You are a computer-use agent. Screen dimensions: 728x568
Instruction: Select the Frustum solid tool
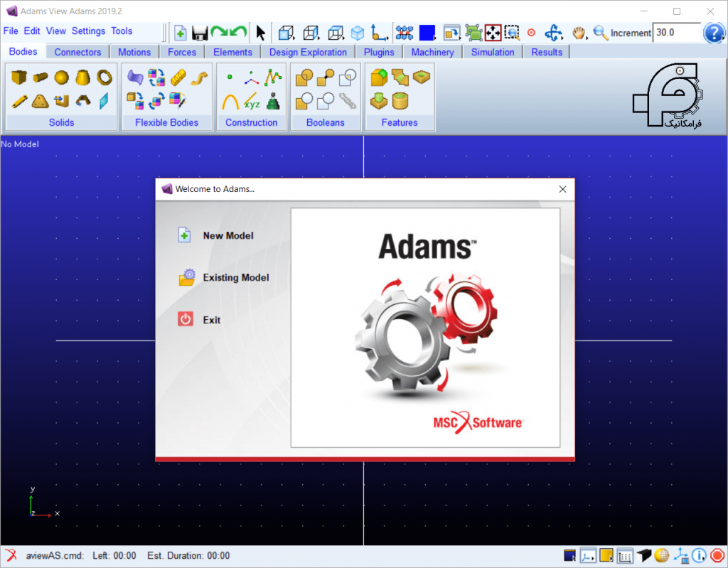[82, 77]
